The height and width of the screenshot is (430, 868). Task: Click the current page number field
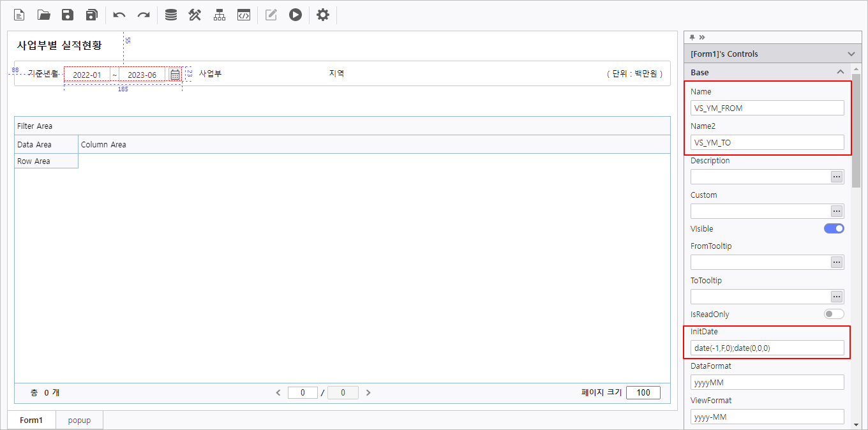303,393
